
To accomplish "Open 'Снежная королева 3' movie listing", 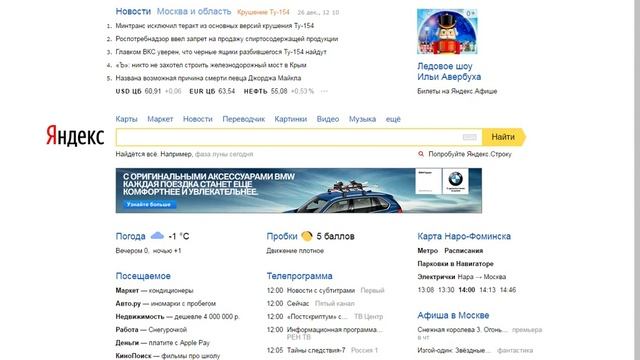I will (462, 330).
